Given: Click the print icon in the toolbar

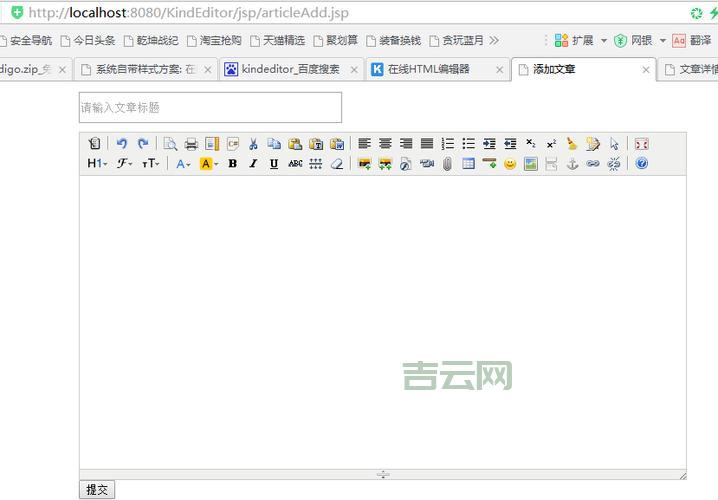Looking at the screenshot, I should click(x=191, y=144).
